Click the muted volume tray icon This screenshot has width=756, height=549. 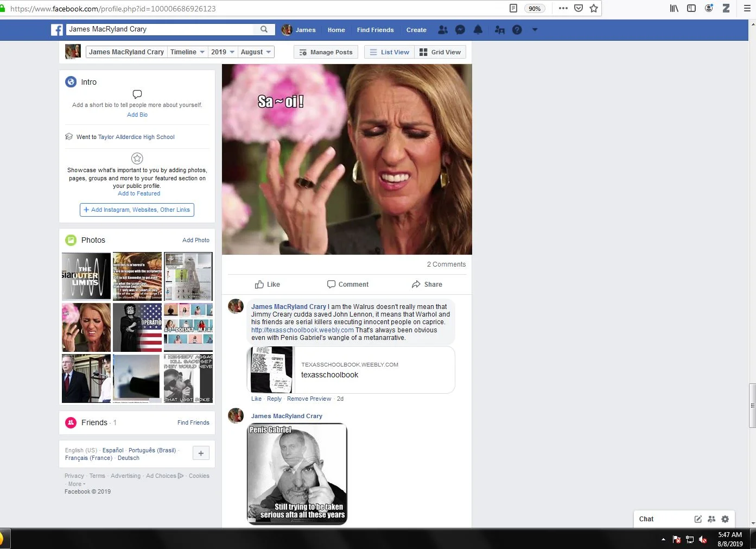pyautogui.click(x=703, y=539)
